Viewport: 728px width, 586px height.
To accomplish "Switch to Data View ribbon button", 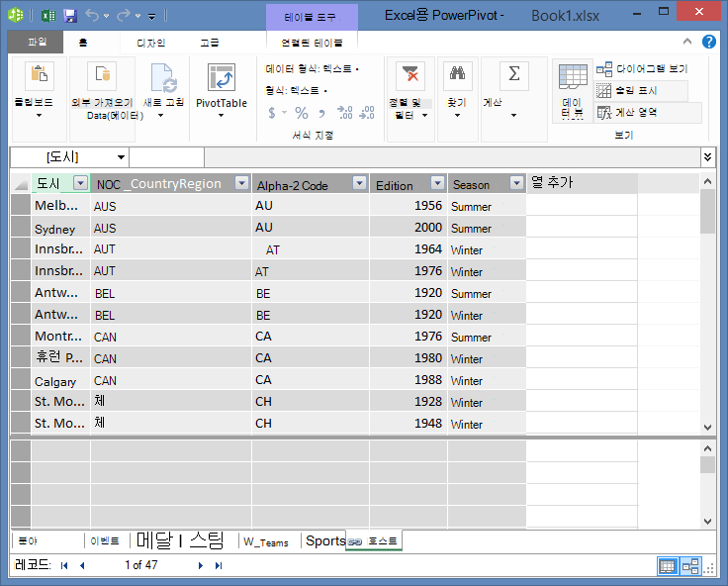I will tap(573, 91).
